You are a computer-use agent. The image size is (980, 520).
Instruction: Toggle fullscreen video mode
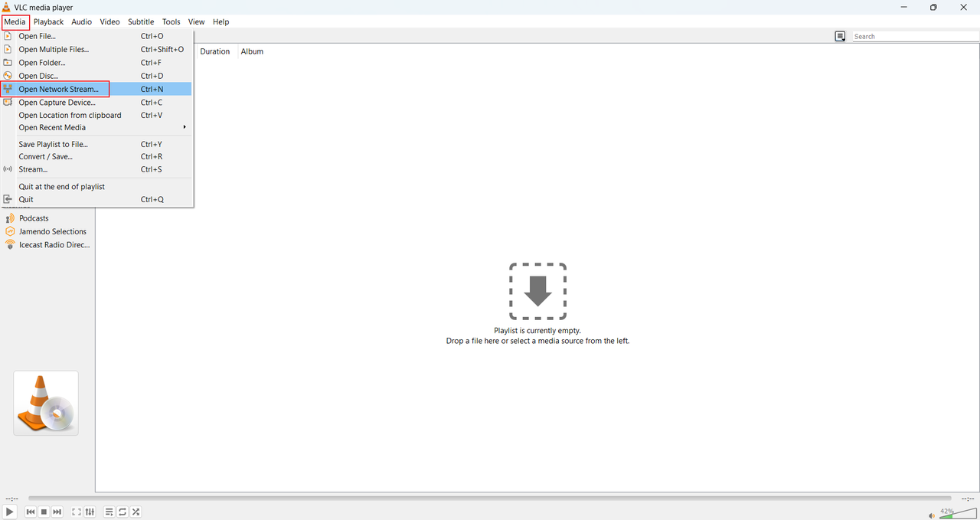(77, 512)
